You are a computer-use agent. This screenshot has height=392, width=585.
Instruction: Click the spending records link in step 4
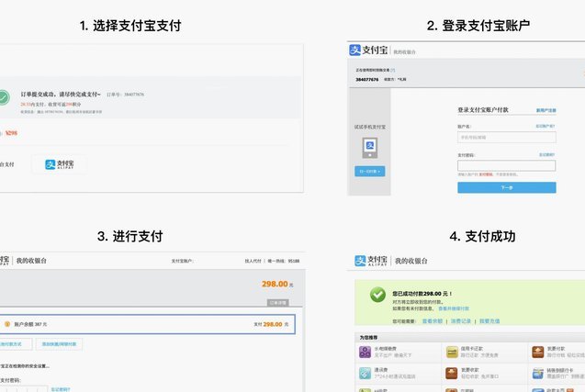tap(461, 321)
